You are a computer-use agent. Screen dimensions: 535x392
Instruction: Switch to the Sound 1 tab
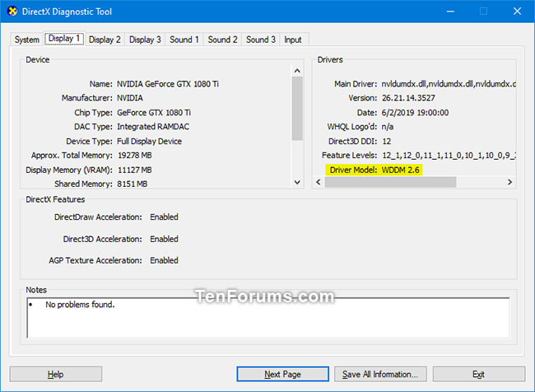tap(184, 40)
